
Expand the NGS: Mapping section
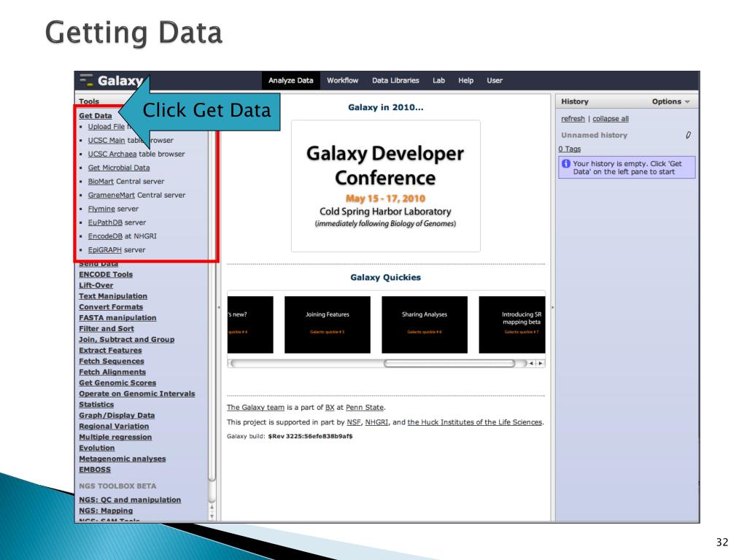[106, 510]
